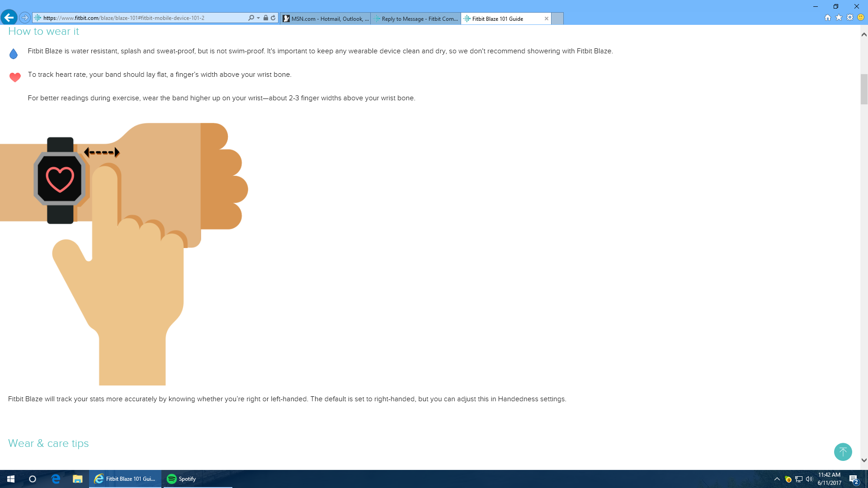This screenshot has width=868, height=488.
Task: Open the Home page icon
Action: click(x=828, y=18)
